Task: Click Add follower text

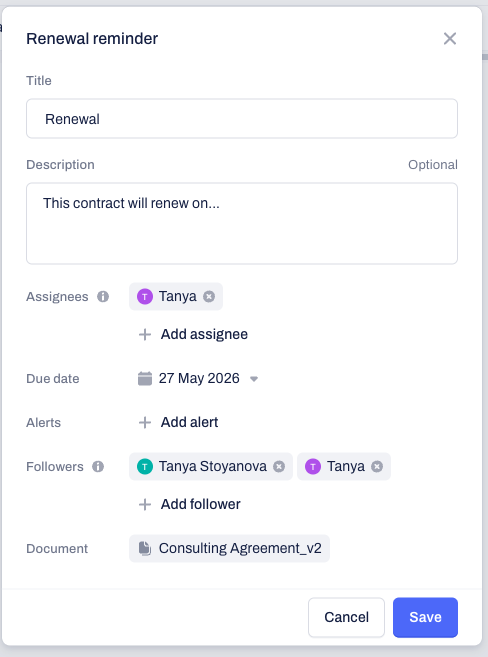Action: (x=201, y=504)
